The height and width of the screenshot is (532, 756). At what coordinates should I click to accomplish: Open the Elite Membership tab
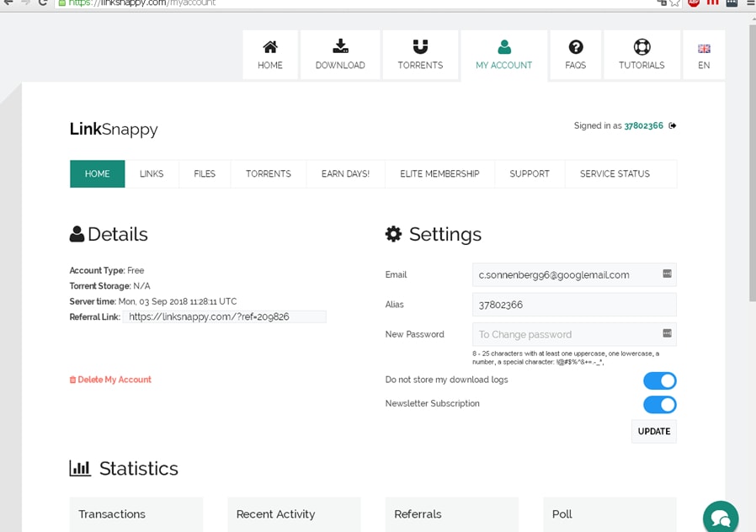click(439, 174)
